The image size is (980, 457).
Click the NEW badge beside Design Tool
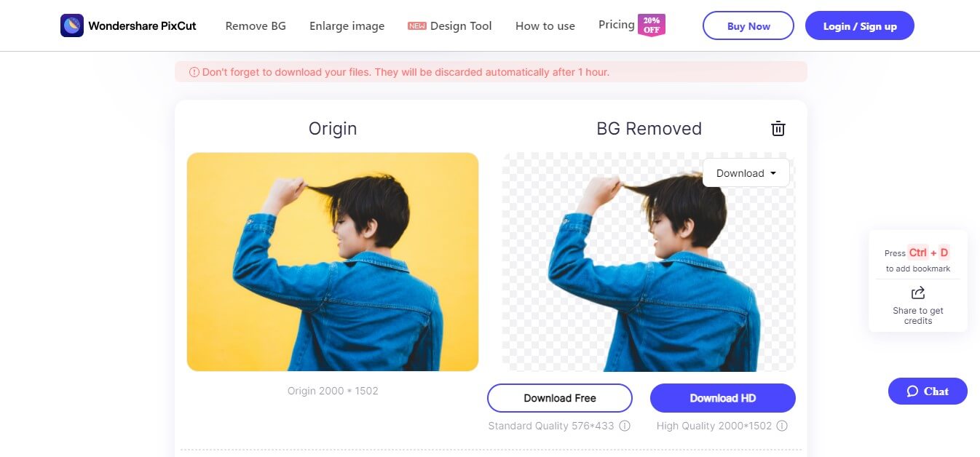pos(416,26)
